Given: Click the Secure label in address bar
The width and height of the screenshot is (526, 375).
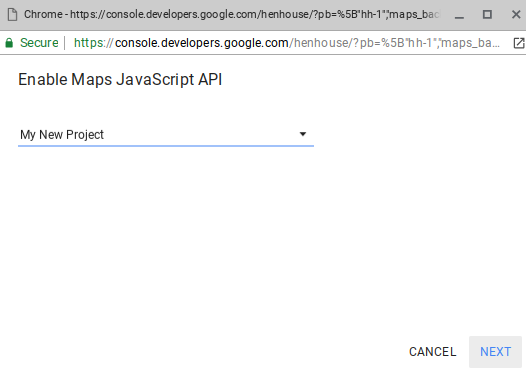Looking at the screenshot, I should pos(39,43).
